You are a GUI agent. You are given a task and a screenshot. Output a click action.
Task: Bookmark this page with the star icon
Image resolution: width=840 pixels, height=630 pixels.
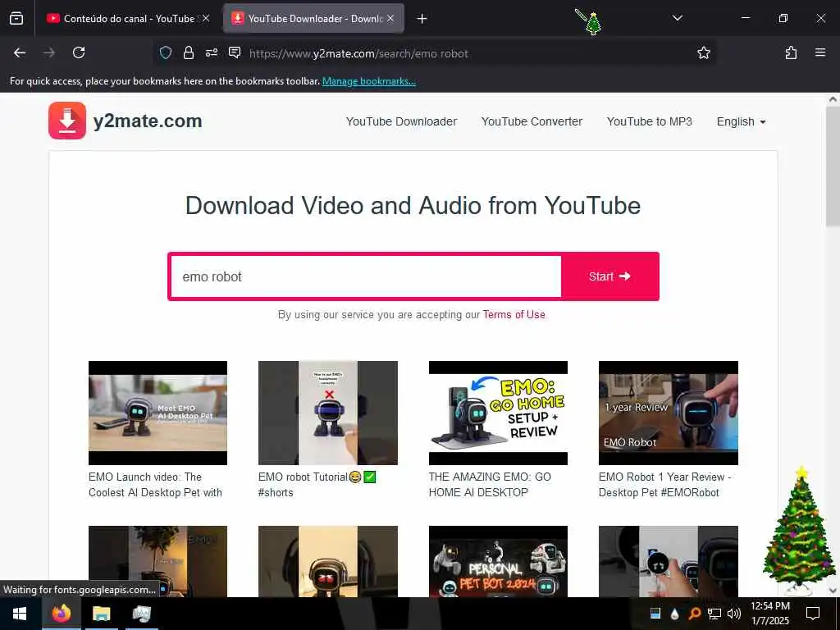[703, 52]
